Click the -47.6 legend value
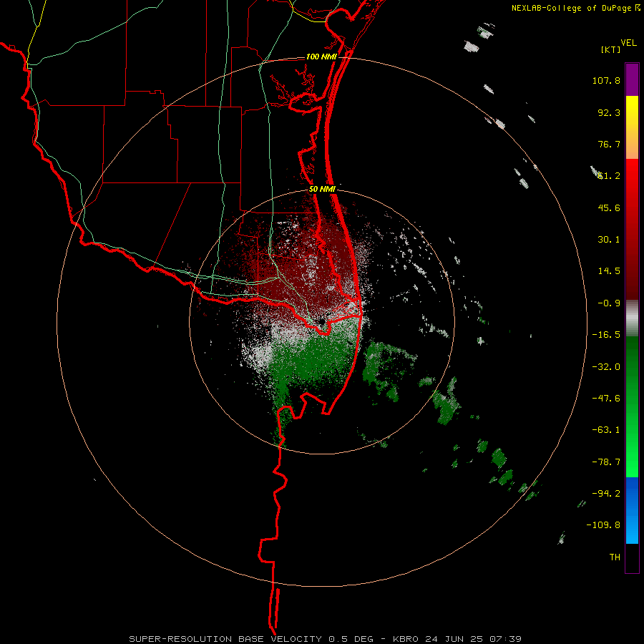644x644 pixels. pyautogui.click(x=606, y=399)
